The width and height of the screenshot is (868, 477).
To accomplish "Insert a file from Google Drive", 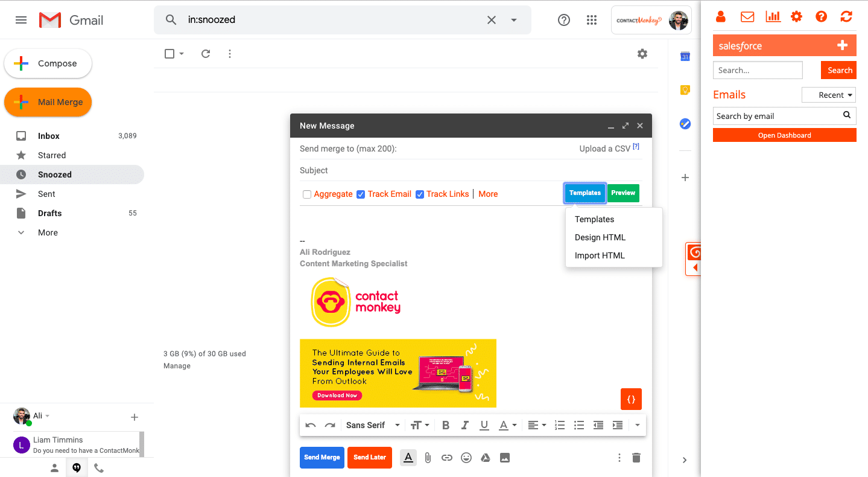I will (x=485, y=458).
